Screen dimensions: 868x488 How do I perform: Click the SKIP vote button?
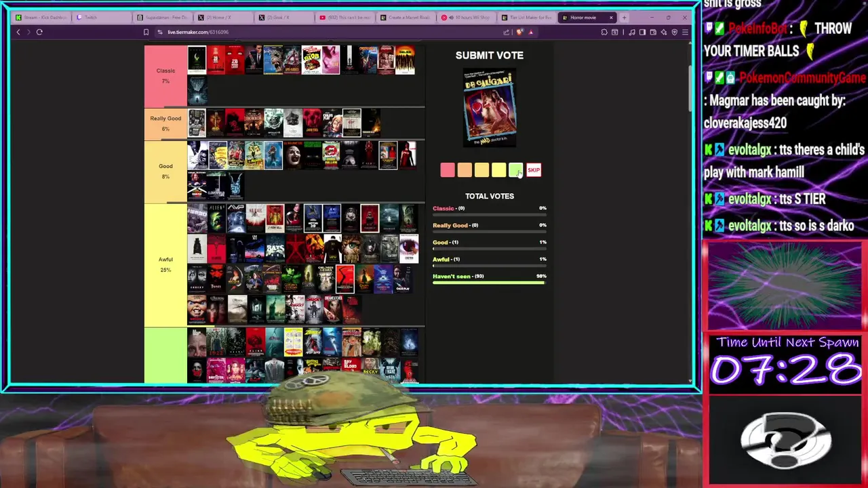tap(534, 170)
